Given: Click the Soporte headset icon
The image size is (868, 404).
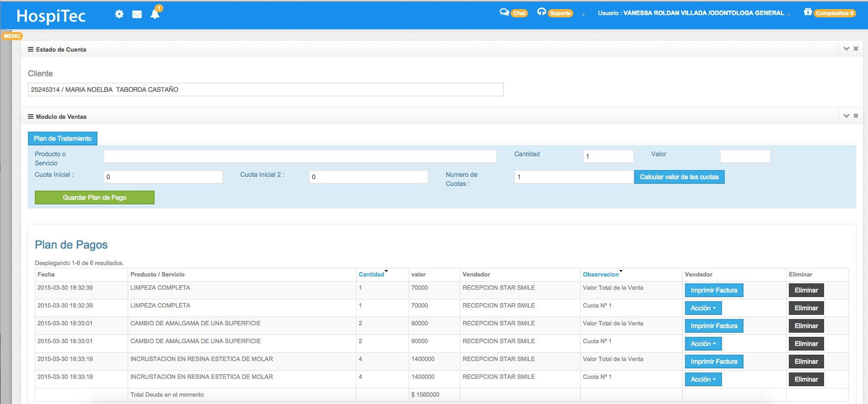Looking at the screenshot, I should point(542,12).
